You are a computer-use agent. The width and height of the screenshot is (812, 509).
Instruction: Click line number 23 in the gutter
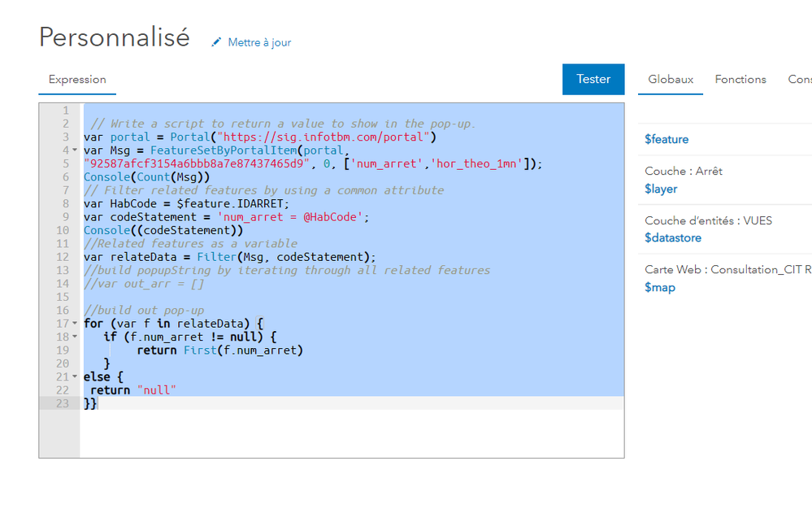click(x=63, y=403)
